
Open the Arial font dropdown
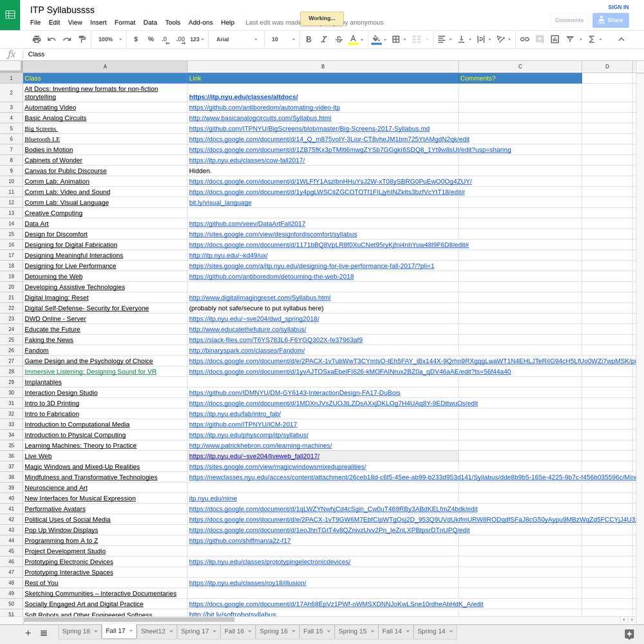(x=236, y=39)
